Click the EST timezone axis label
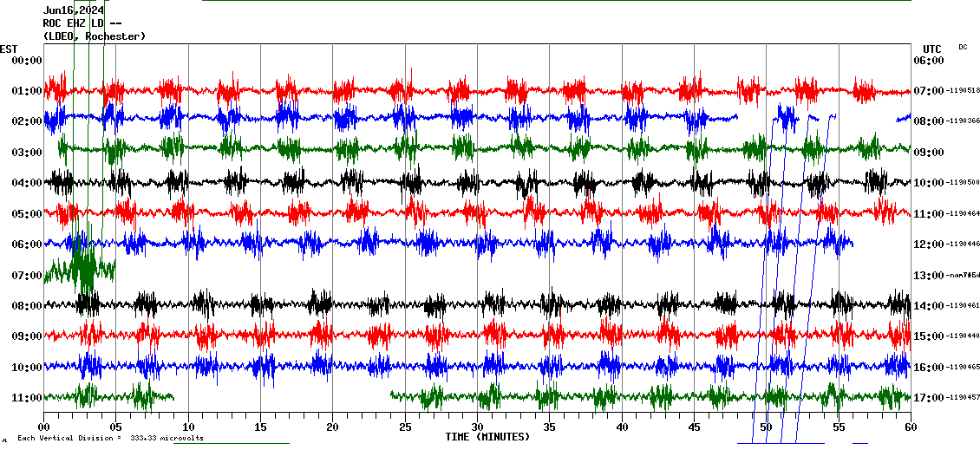 (x=9, y=49)
